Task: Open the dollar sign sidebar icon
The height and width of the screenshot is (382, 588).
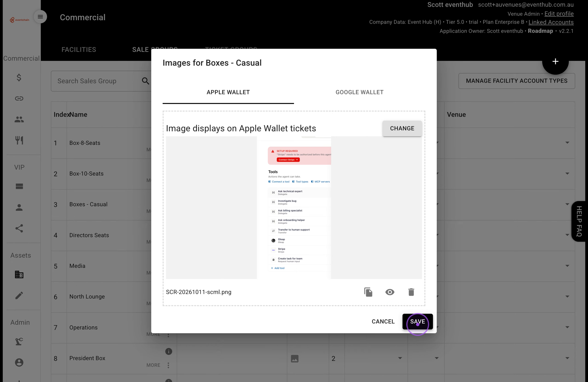Action: 19,78
